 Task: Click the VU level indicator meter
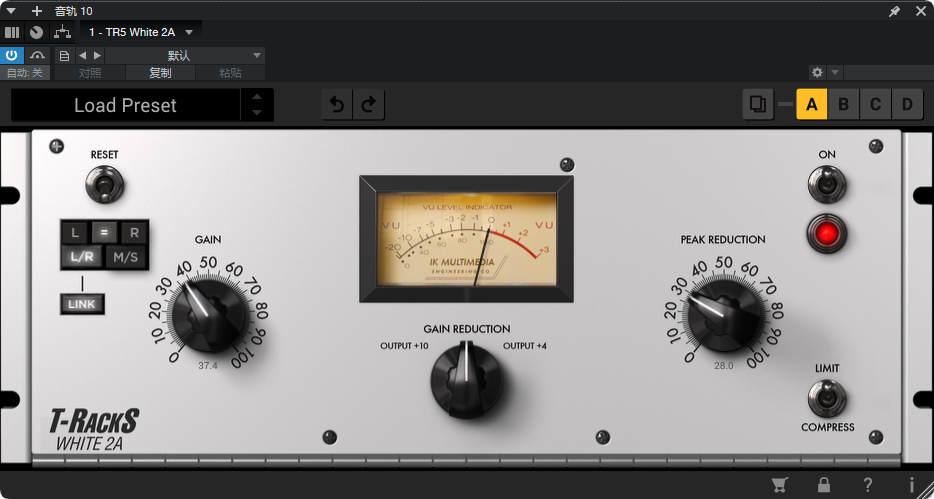click(x=466, y=239)
